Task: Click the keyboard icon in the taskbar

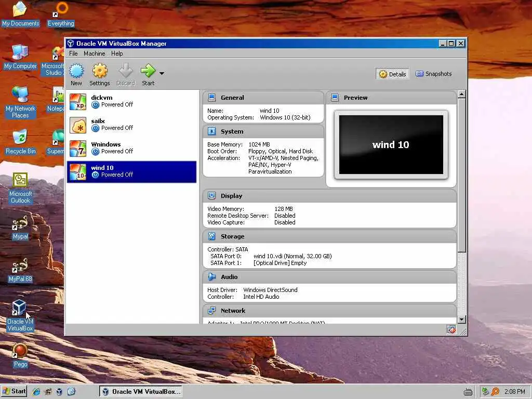Action: pyautogui.click(x=468, y=392)
